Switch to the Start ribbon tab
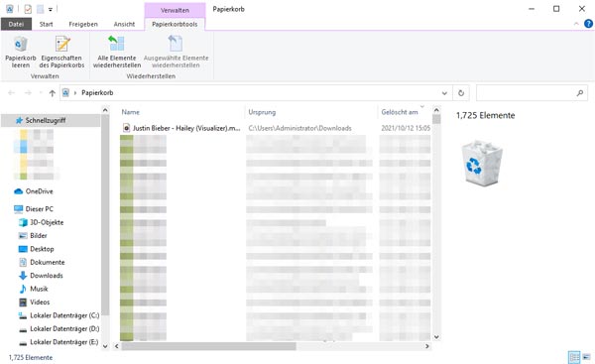This screenshot has width=595, height=364. (x=46, y=24)
